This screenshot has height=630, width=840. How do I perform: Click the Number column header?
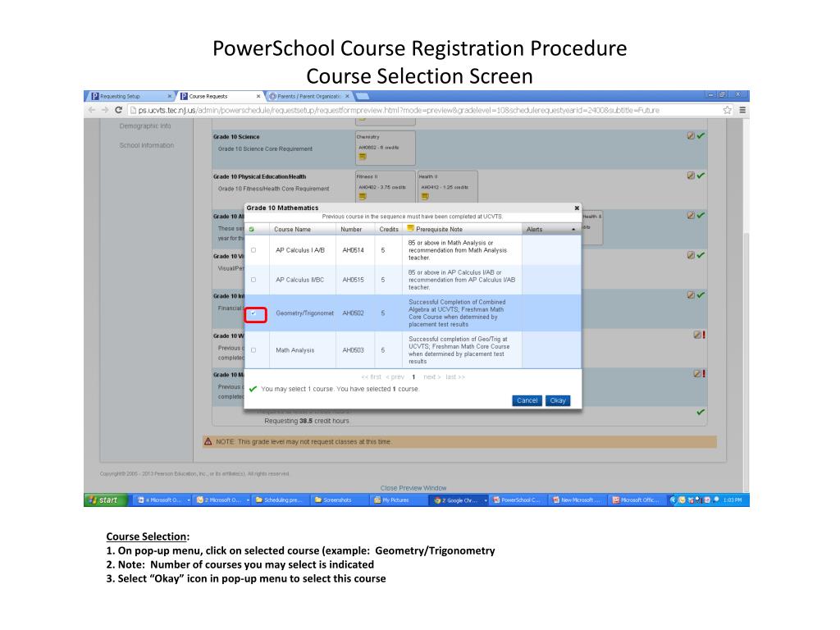coord(351,230)
